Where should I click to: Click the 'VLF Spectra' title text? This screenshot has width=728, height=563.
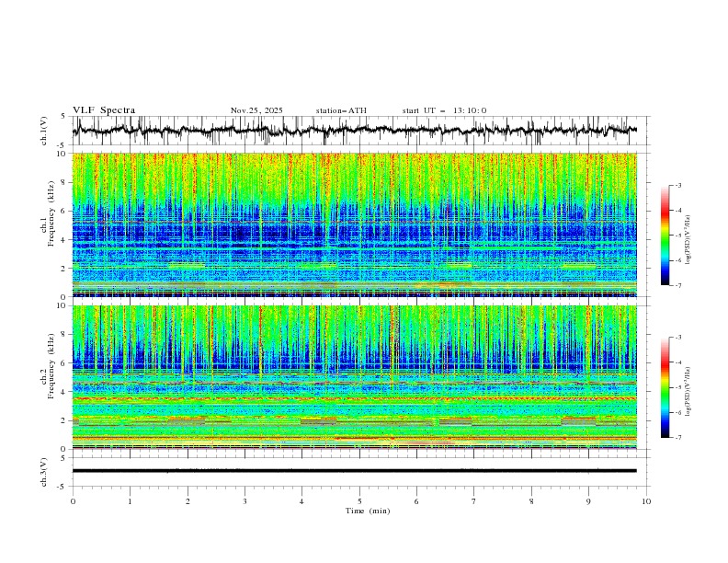pyautogui.click(x=104, y=110)
